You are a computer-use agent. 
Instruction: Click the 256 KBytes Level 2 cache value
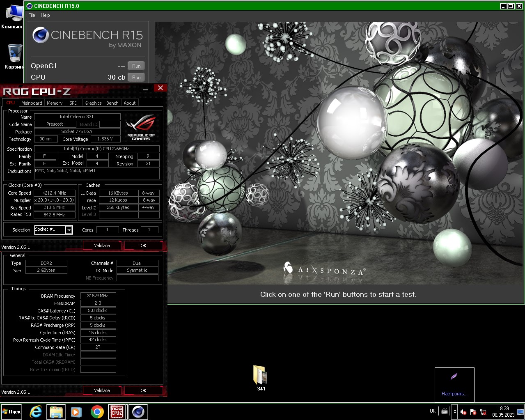click(118, 208)
